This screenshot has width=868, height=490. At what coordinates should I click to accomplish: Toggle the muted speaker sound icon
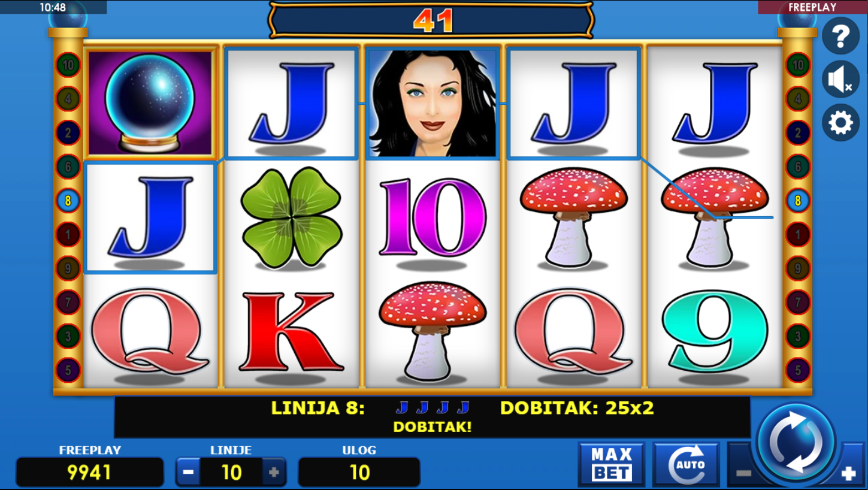(840, 79)
